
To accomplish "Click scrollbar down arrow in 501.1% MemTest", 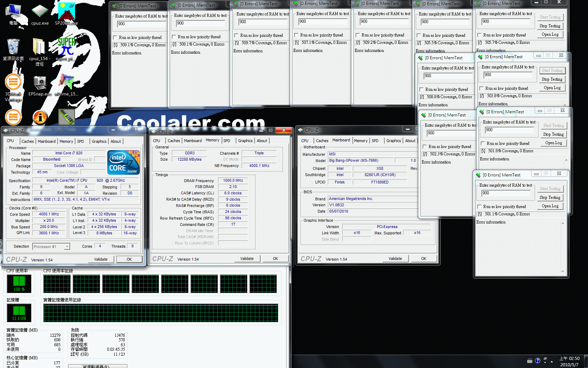I will [563, 271].
